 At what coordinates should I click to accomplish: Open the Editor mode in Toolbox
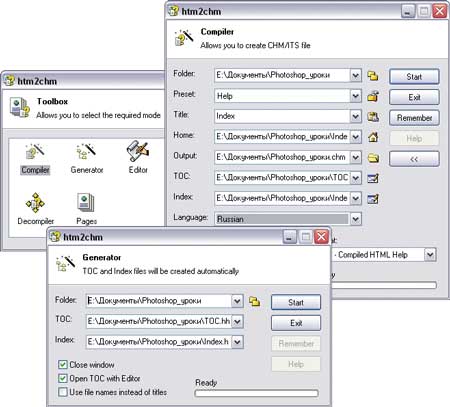(138, 157)
